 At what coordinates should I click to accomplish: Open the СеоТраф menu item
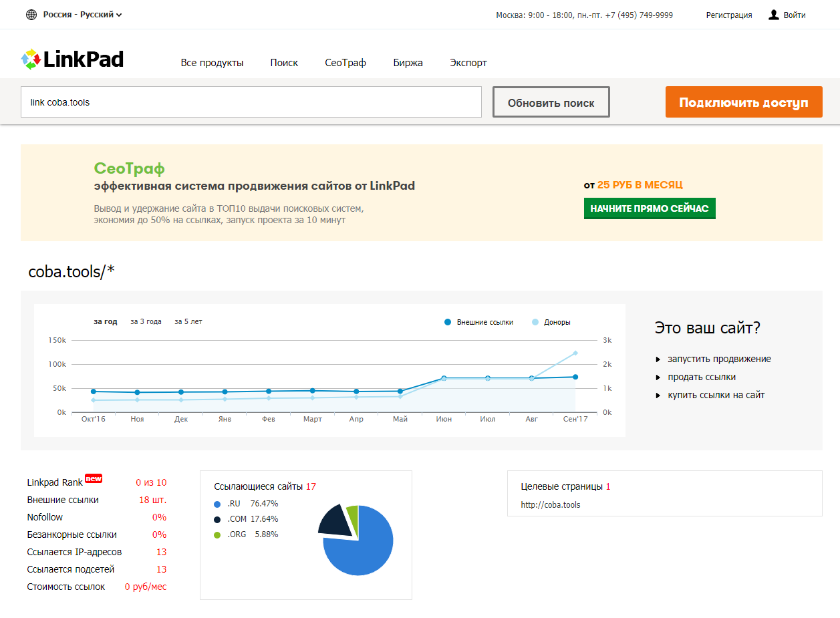[x=345, y=63]
